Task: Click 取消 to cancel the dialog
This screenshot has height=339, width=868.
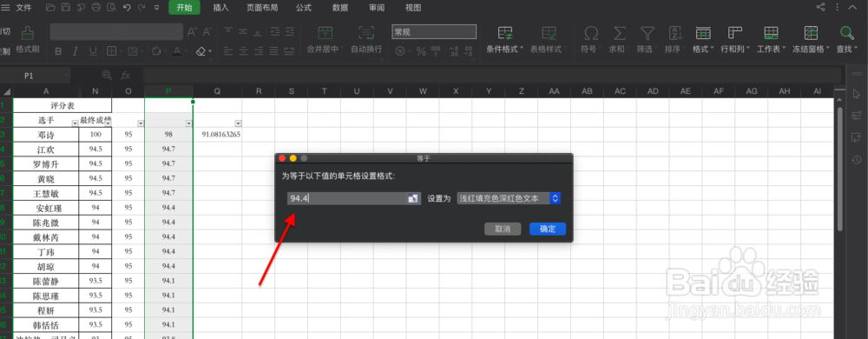Action: (x=503, y=229)
